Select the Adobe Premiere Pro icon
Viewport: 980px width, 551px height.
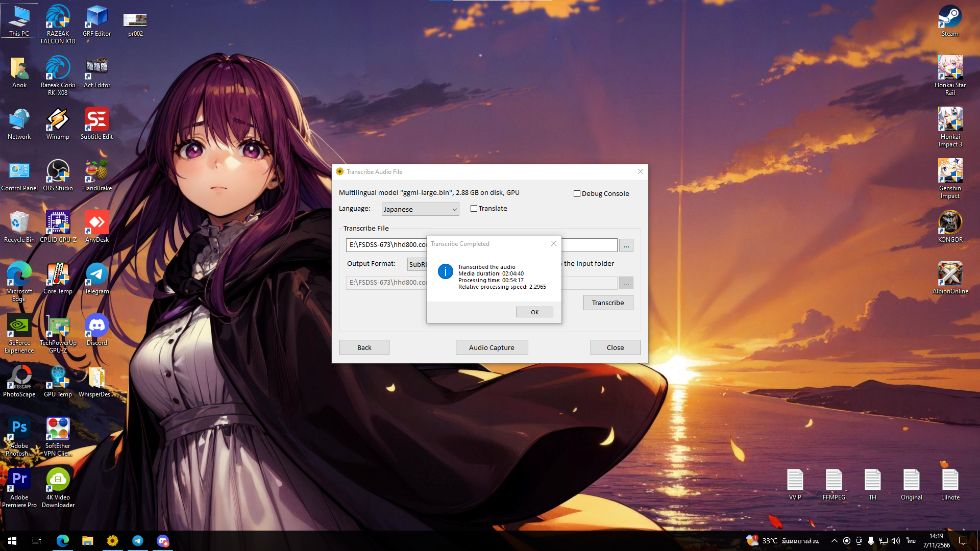(19, 488)
